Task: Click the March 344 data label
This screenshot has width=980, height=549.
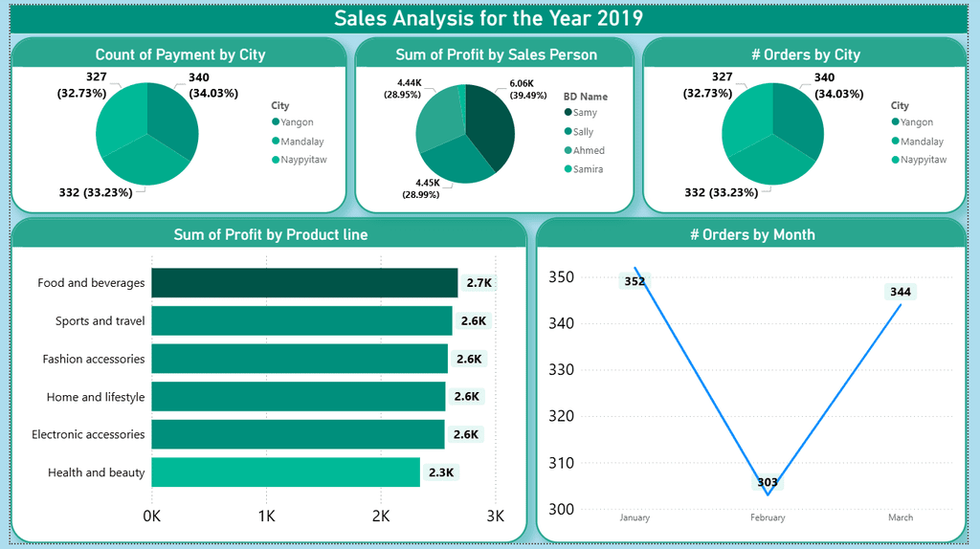Action: tap(901, 292)
